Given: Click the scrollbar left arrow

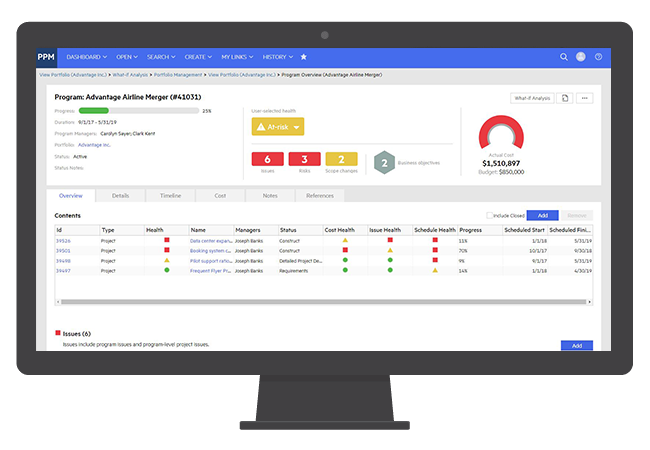Looking at the screenshot, I should 58,302.
